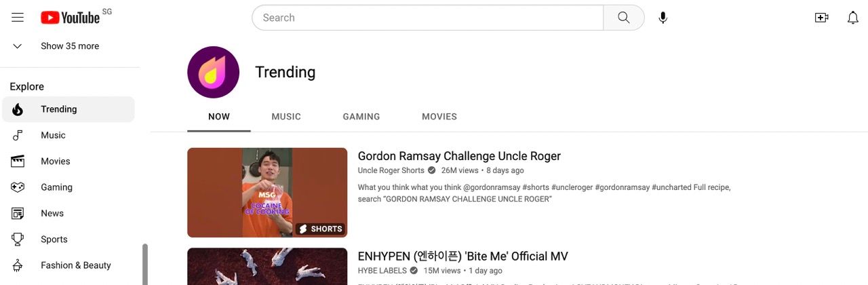Screen dimensions: 868x285
Task: Click the Gaming controller icon
Action: pos(18,187)
